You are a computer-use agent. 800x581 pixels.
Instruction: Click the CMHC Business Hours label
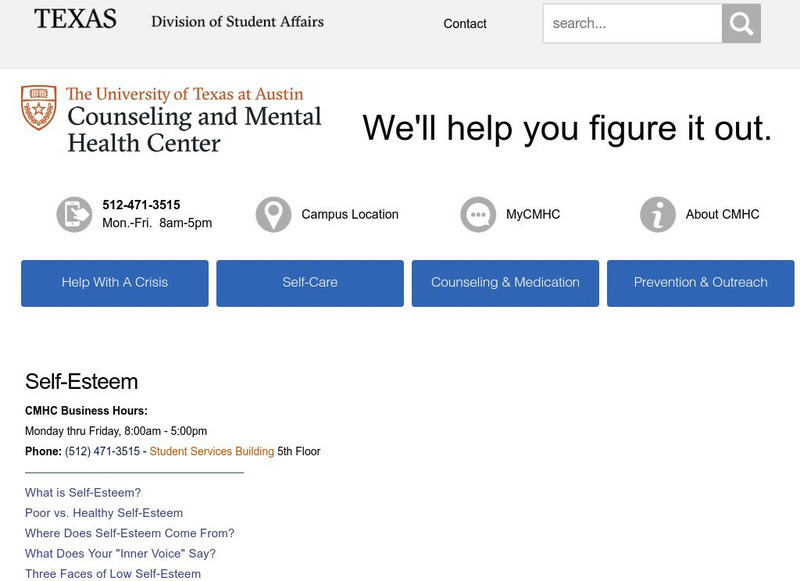(x=86, y=411)
